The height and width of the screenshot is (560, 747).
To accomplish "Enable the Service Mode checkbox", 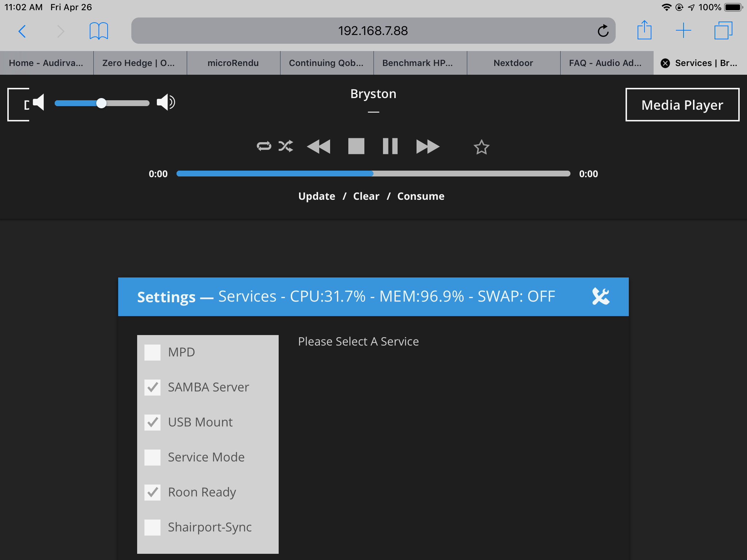I will click(x=152, y=458).
